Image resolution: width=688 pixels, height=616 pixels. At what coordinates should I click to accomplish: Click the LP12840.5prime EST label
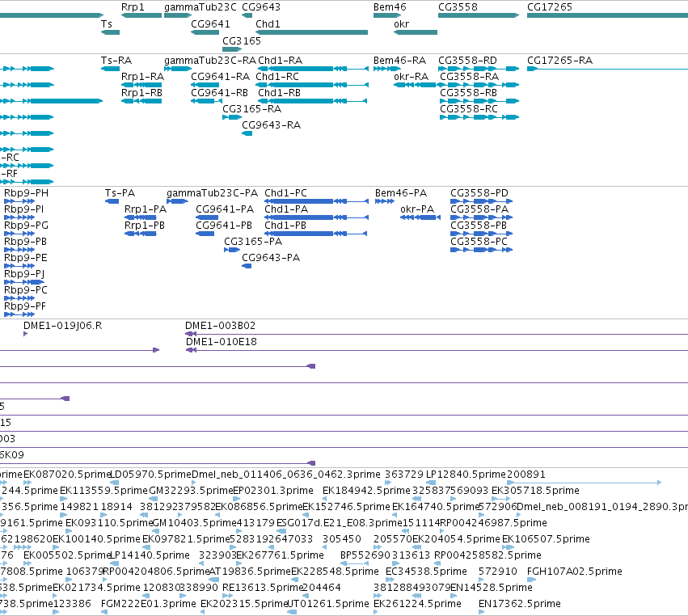(x=466, y=475)
